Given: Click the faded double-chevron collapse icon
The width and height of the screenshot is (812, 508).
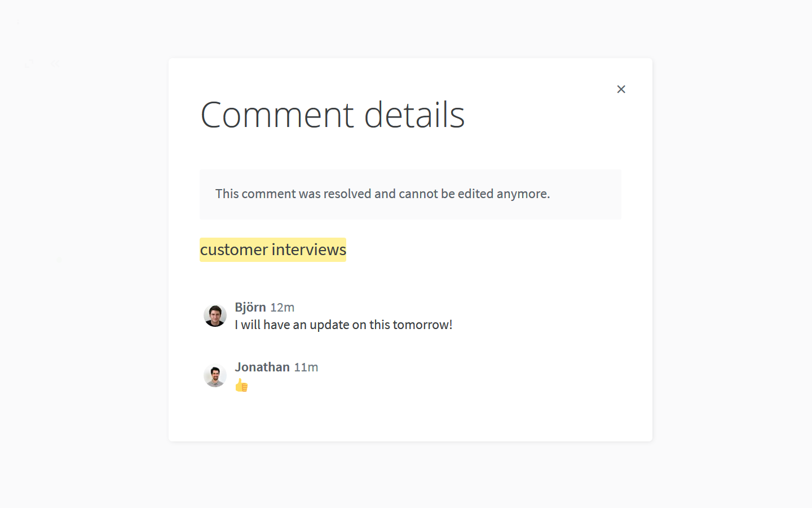Looking at the screenshot, I should pos(54,64).
